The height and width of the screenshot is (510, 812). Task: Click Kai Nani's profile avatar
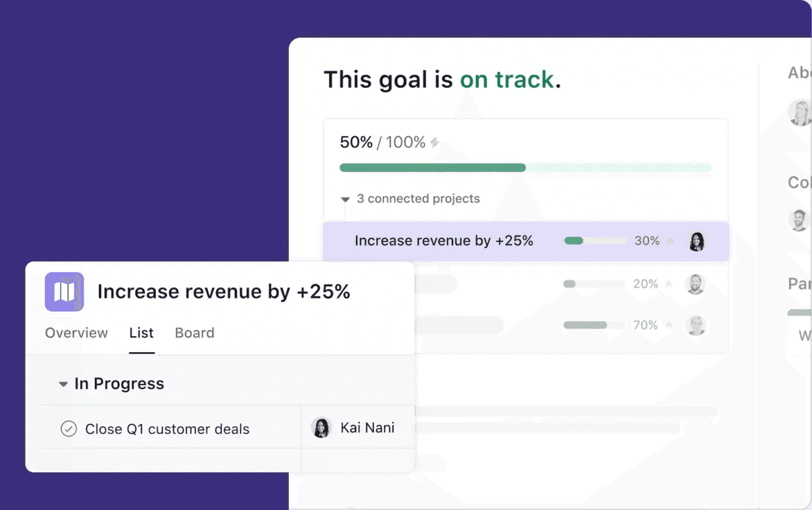point(321,428)
